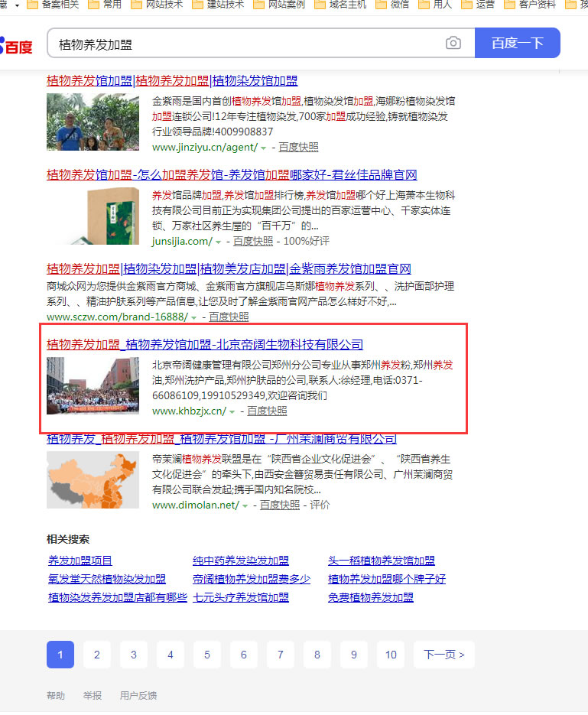Viewport: 588px width, 715px height.
Task: Open 北京帝阔生物科技有限公司 result title link
Action: tap(205, 344)
